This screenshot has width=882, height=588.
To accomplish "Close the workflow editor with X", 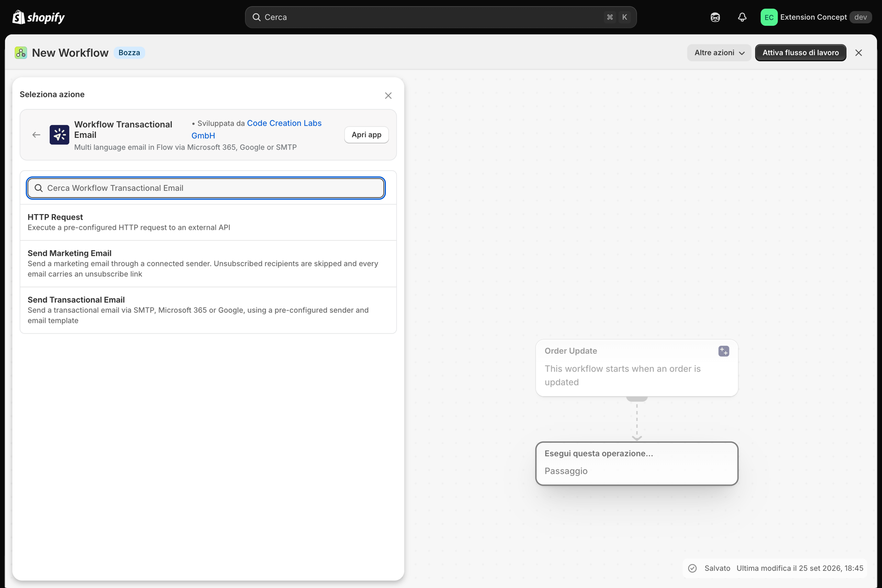I will [859, 53].
